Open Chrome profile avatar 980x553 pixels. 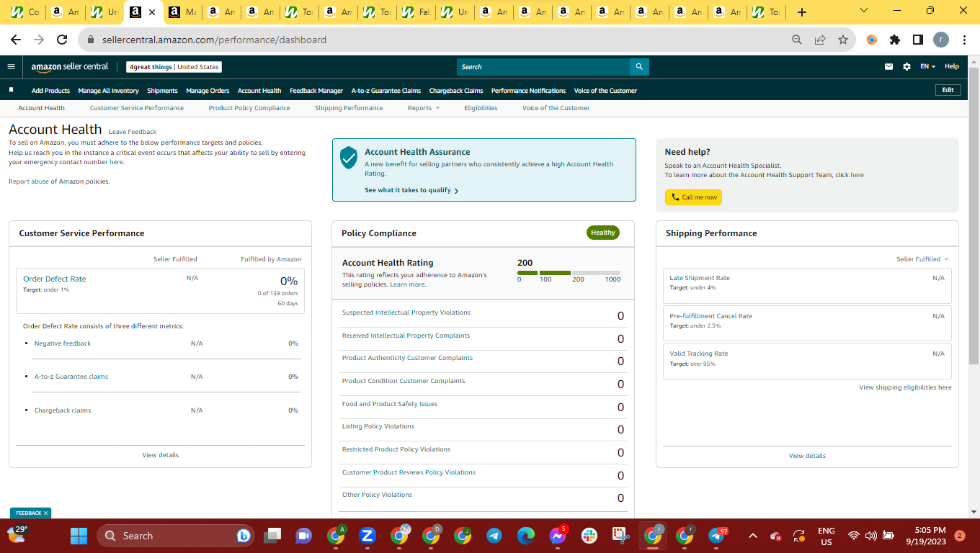coord(941,40)
